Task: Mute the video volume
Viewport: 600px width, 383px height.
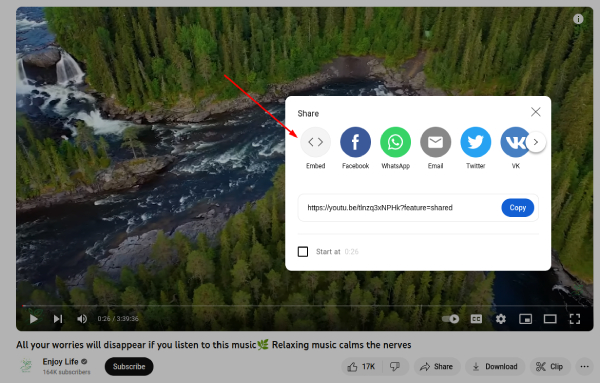Action: [82, 319]
